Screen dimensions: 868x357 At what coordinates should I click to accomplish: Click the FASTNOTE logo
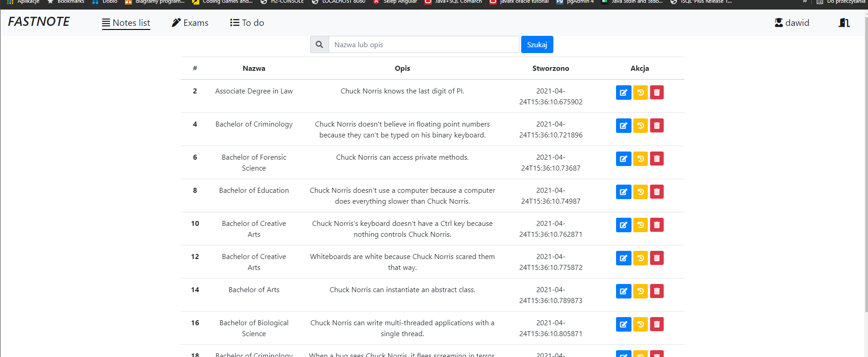pos(39,22)
